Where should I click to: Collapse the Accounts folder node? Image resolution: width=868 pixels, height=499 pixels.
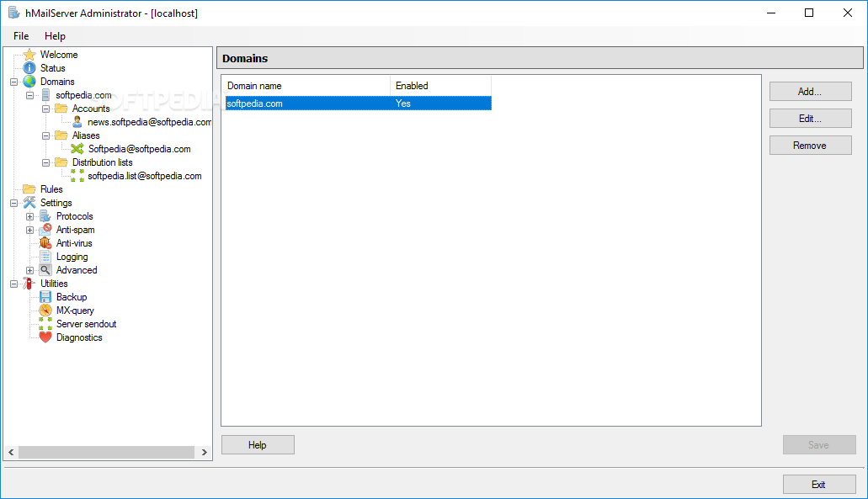(46, 109)
